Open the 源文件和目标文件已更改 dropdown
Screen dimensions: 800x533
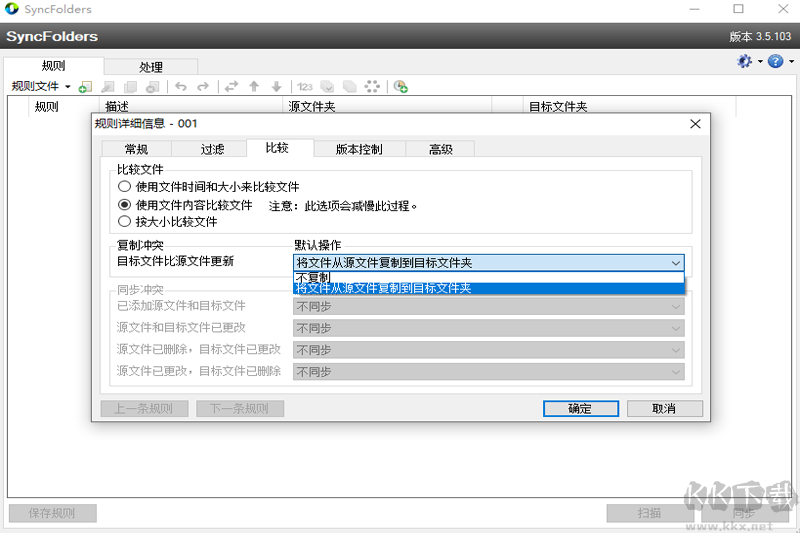pos(489,328)
